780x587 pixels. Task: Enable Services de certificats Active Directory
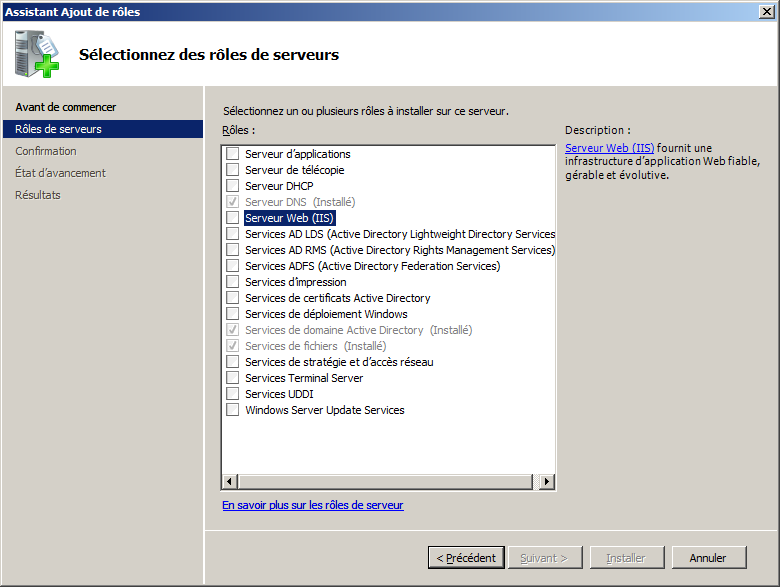click(233, 298)
